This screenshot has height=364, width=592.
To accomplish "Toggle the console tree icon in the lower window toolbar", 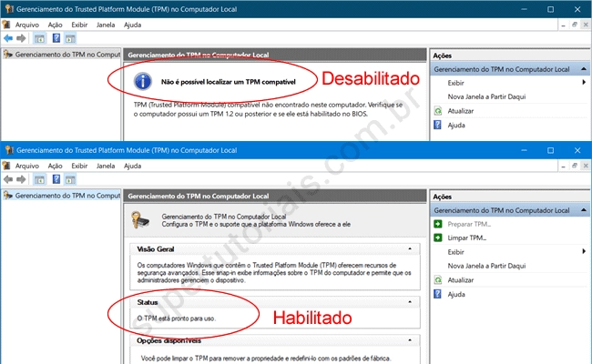I will click(39, 180).
